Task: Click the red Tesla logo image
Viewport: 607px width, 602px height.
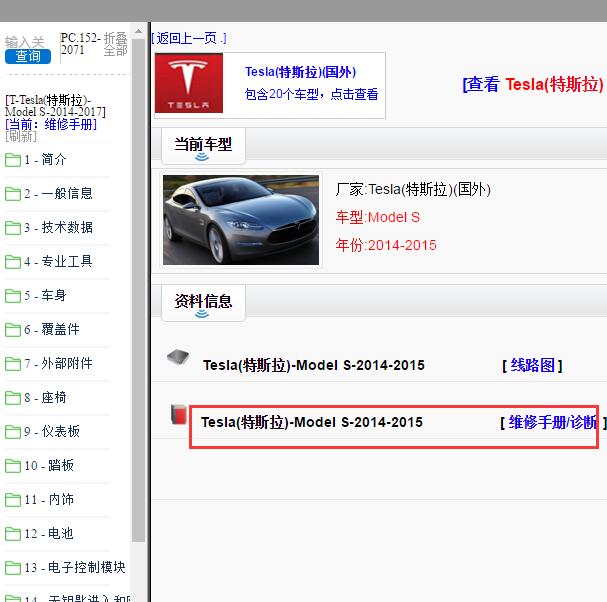Action: 189,83
